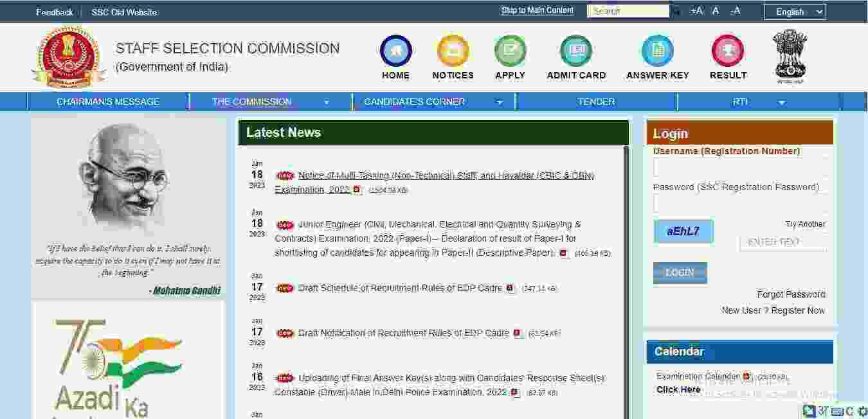The height and width of the screenshot is (419, 868).
Task: Open Junior Engineer Paper-I result notice
Action: [x=428, y=238]
